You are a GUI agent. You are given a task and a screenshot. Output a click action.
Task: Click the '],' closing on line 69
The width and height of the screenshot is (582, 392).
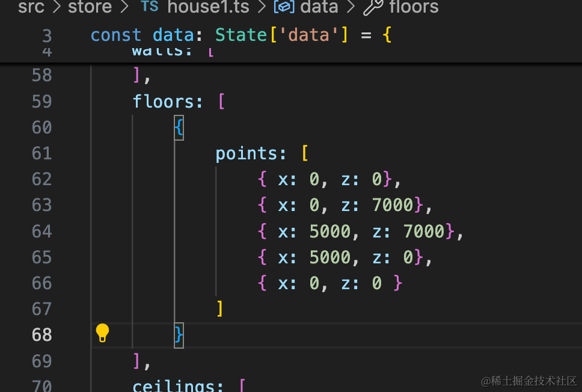click(142, 361)
